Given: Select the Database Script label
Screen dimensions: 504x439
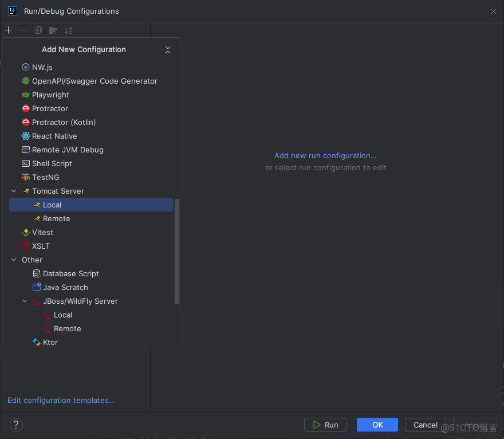Looking at the screenshot, I should [x=70, y=274].
